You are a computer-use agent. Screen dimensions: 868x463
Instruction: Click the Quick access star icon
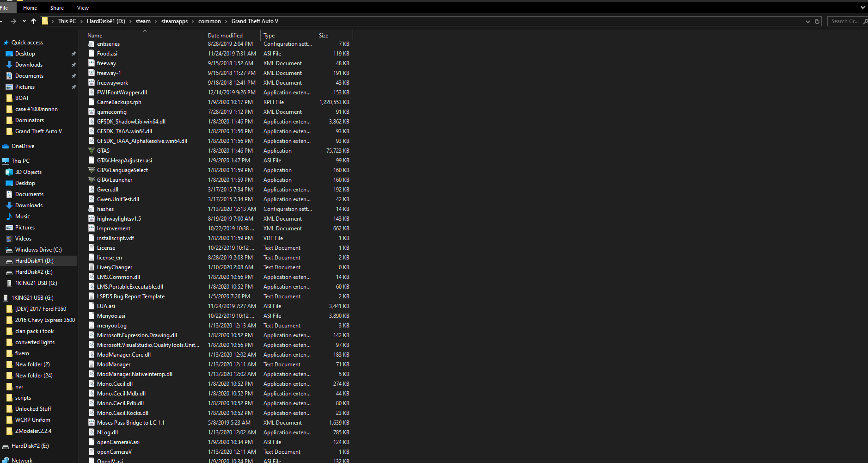tap(6, 43)
